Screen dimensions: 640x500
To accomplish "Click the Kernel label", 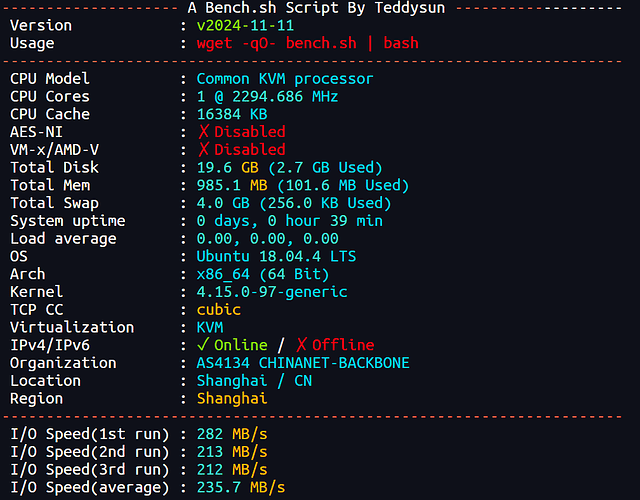I will click(x=36, y=292).
